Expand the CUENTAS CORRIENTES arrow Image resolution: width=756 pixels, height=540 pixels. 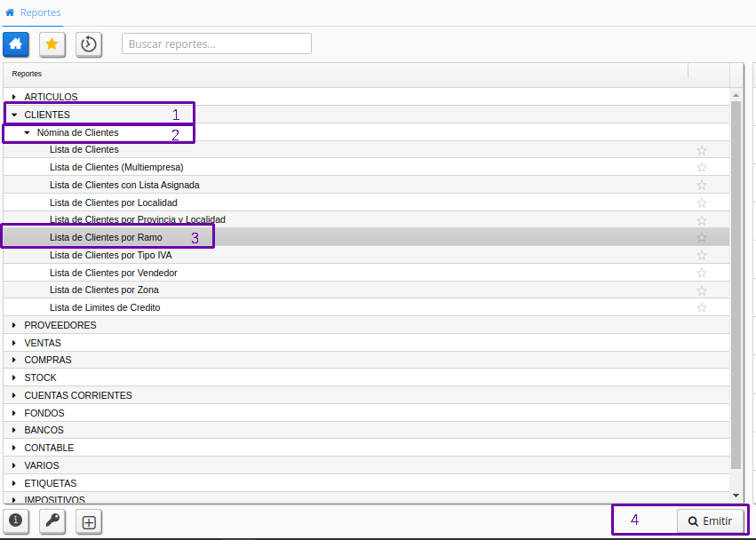click(x=14, y=395)
